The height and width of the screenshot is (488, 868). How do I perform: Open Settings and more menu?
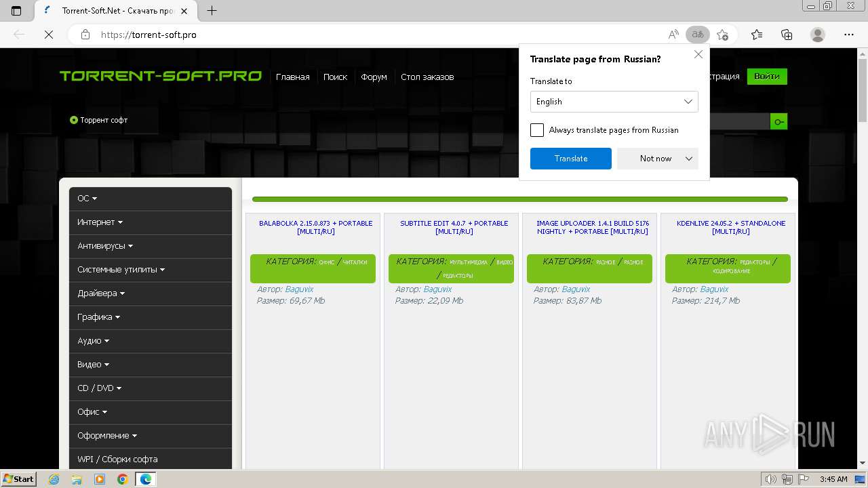tap(848, 35)
